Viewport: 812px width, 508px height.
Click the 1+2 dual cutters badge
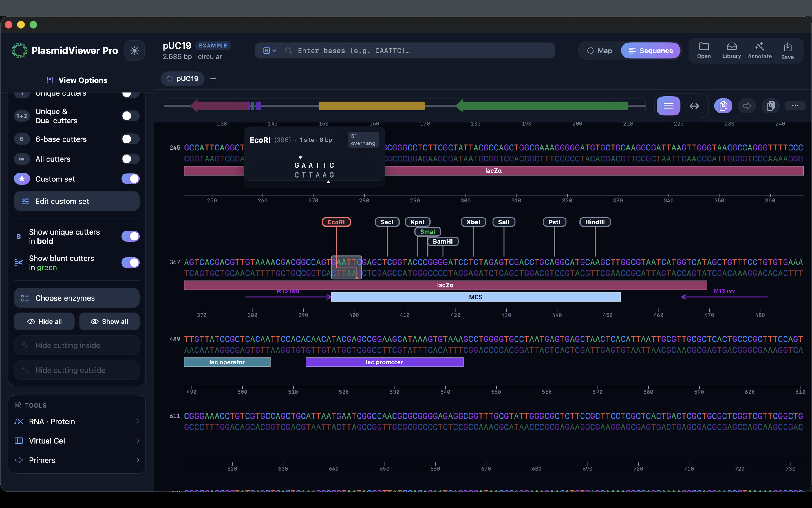click(22, 116)
